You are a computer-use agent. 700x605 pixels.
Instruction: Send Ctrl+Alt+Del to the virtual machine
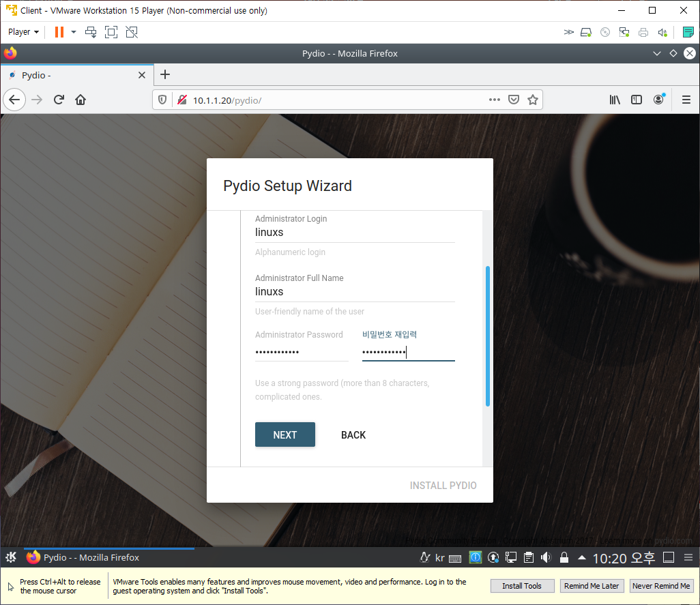coord(91,32)
